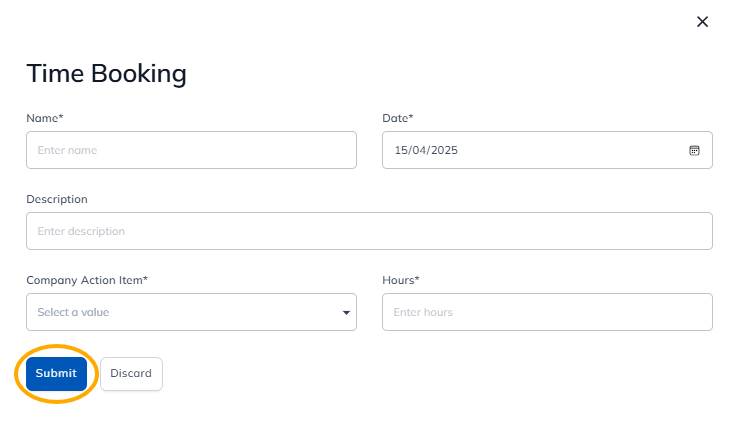Click the 'Date*' field label

pyautogui.click(x=398, y=118)
